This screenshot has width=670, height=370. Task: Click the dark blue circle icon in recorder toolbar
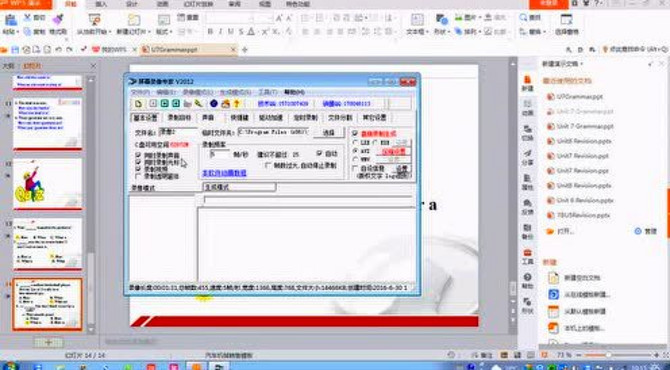point(214,103)
